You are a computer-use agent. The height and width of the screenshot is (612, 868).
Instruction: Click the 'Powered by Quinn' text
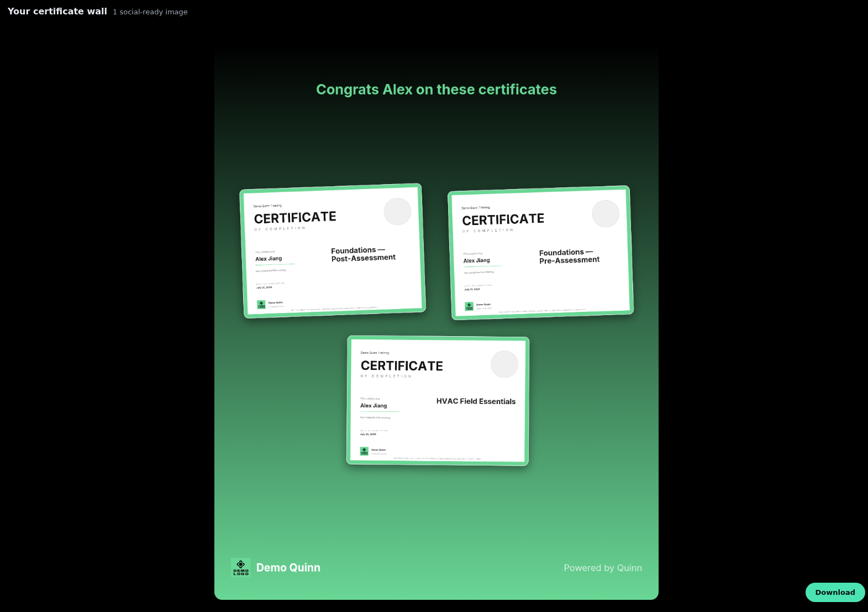603,568
